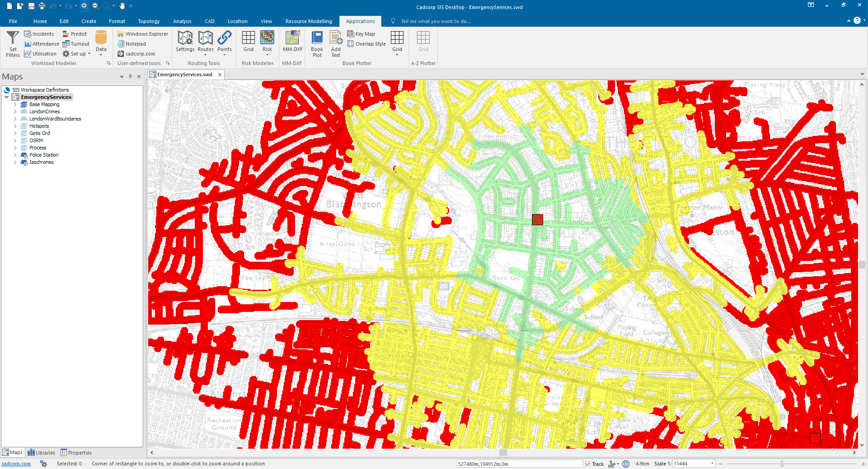The height and width of the screenshot is (469, 868).
Task: Open the Scale combo box dropdown
Action: pos(712,464)
